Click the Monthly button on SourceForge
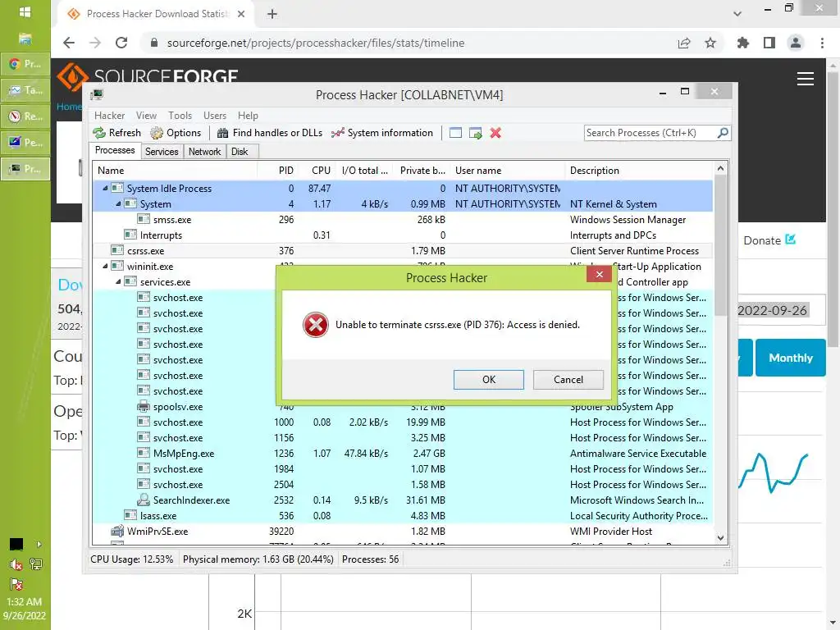Screen dimensions: 840x630 coord(791,358)
